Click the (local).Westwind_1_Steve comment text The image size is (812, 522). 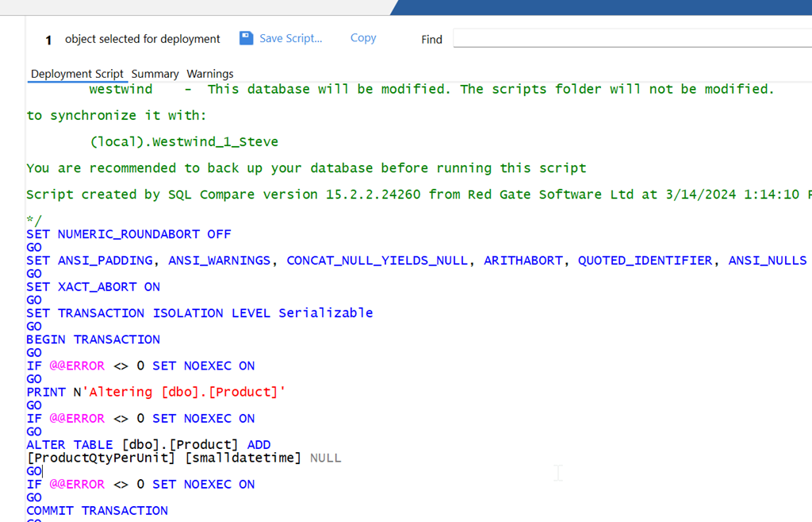(184, 143)
